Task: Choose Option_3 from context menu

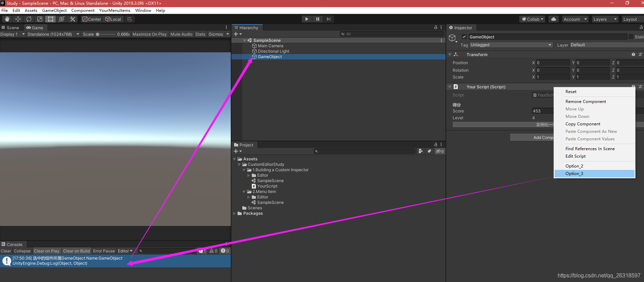Action: 594,174
